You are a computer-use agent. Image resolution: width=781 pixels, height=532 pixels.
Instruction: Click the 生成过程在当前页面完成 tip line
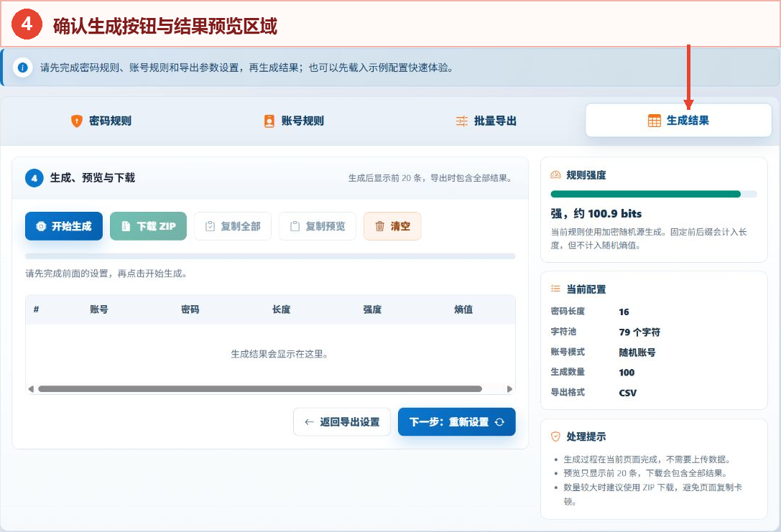[647, 459]
